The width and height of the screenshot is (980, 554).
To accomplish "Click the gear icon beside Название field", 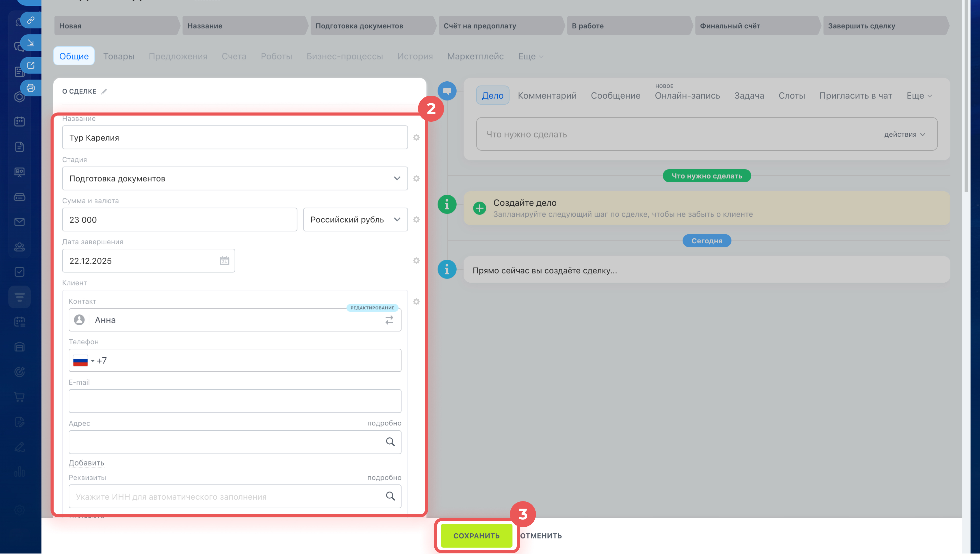I will [416, 137].
